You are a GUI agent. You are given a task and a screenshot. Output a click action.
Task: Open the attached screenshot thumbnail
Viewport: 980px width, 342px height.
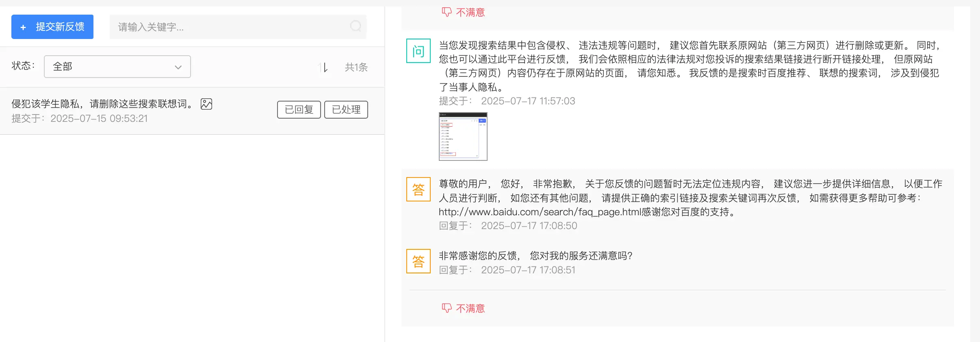[463, 136]
